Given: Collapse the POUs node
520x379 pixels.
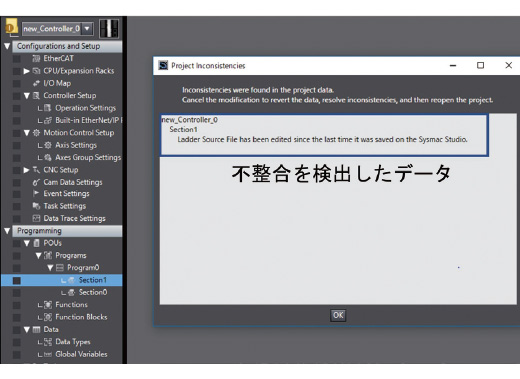Looking at the screenshot, I should tap(27, 243).
